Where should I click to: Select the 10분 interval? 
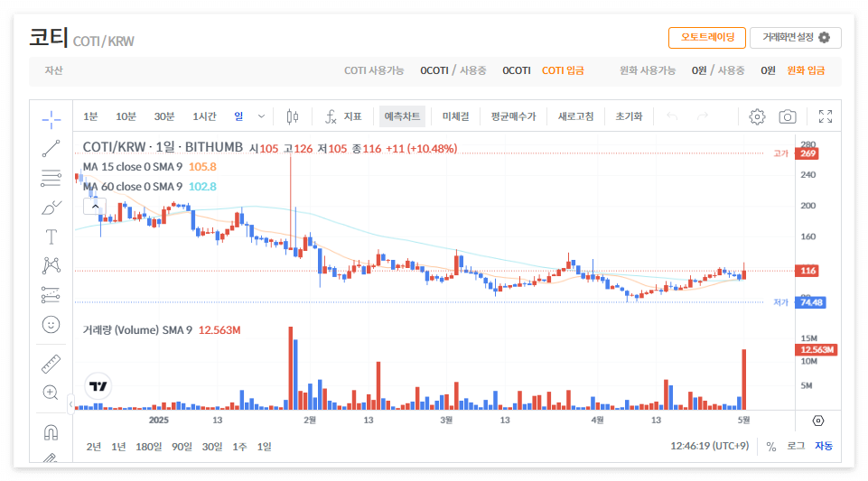tap(126, 116)
